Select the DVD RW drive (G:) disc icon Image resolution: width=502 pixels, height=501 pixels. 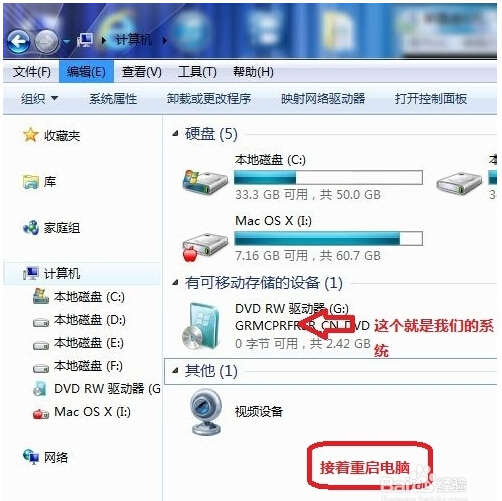201,326
